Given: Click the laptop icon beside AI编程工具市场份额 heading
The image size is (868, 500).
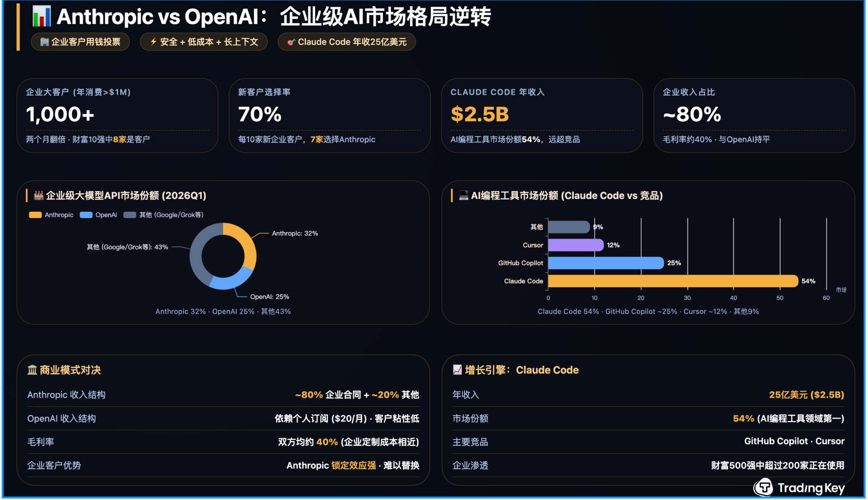Looking at the screenshot, I should coord(464,196).
